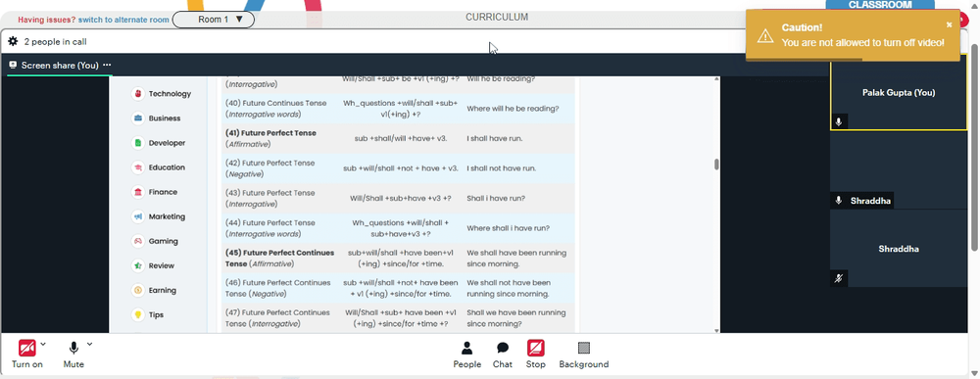Screen dimensions: 980x379
Task: Click the warning triangle icon in Caution alert
Action: click(765, 35)
